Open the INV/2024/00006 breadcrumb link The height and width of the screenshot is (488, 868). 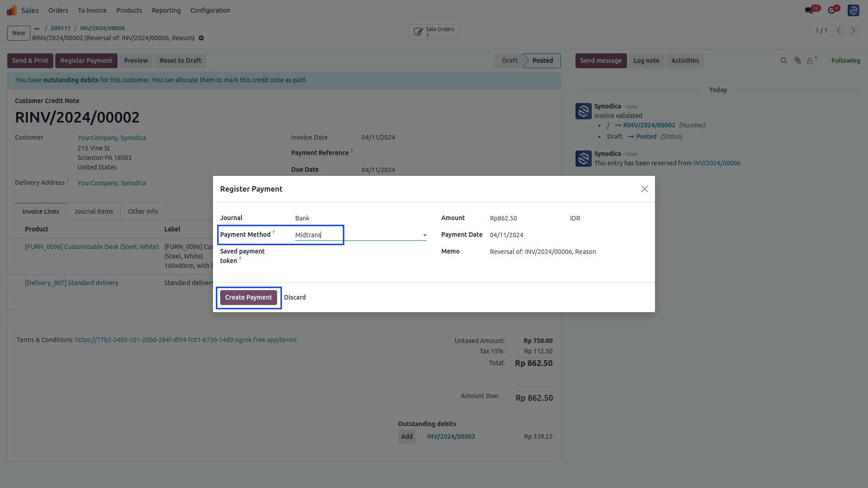click(103, 28)
